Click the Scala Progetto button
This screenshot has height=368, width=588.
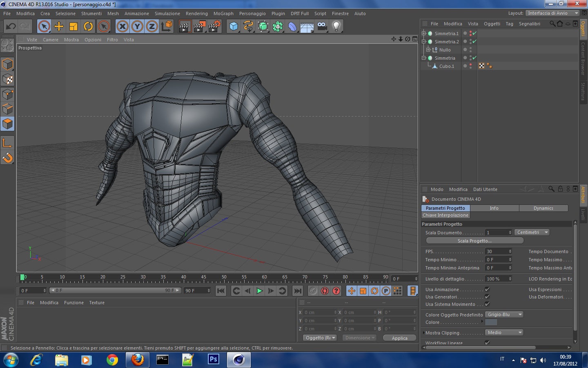(x=474, y=241)
